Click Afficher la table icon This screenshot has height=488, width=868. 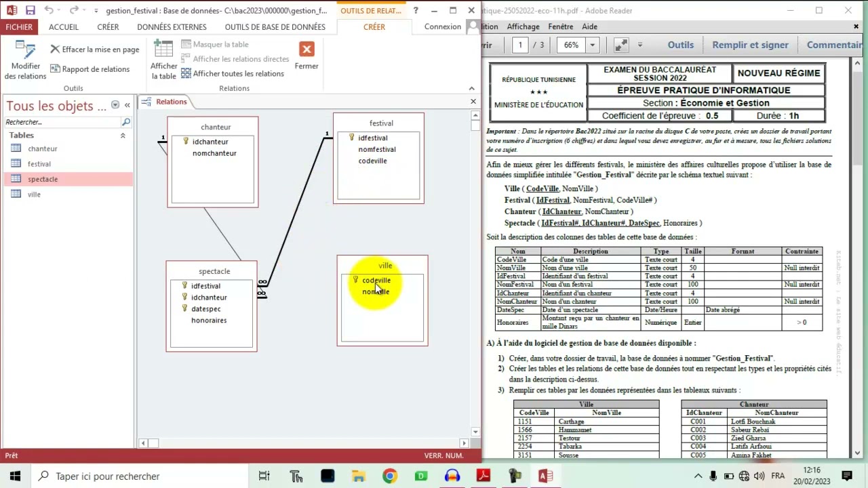tap(163, 61)
